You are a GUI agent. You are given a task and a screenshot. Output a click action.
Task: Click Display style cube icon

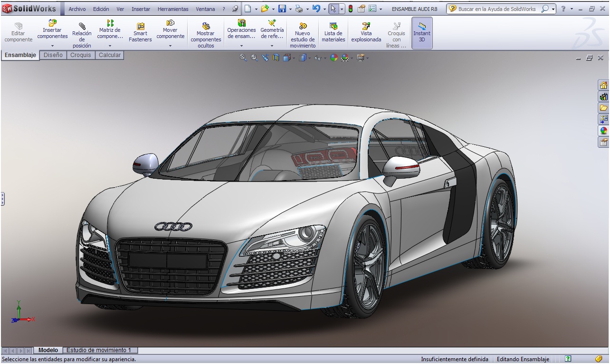[302, 57]
